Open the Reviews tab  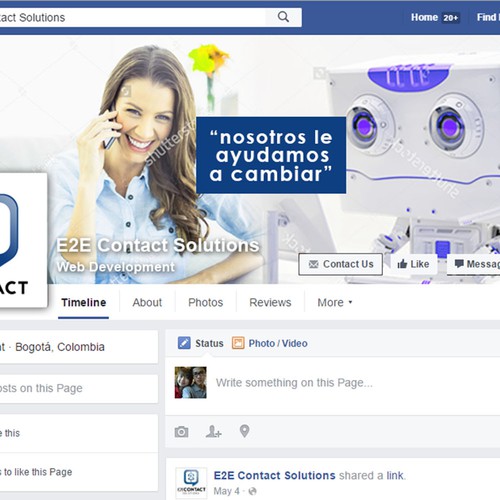pos(270,302)
